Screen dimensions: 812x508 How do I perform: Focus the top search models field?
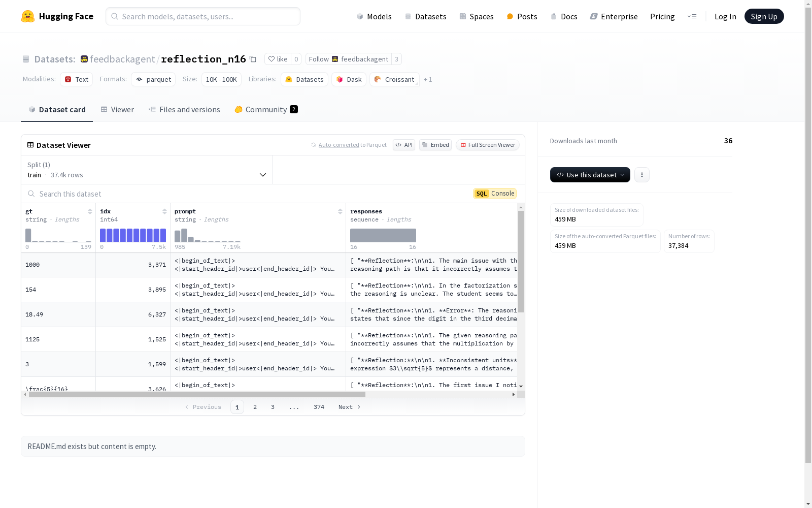pos(203,16)
